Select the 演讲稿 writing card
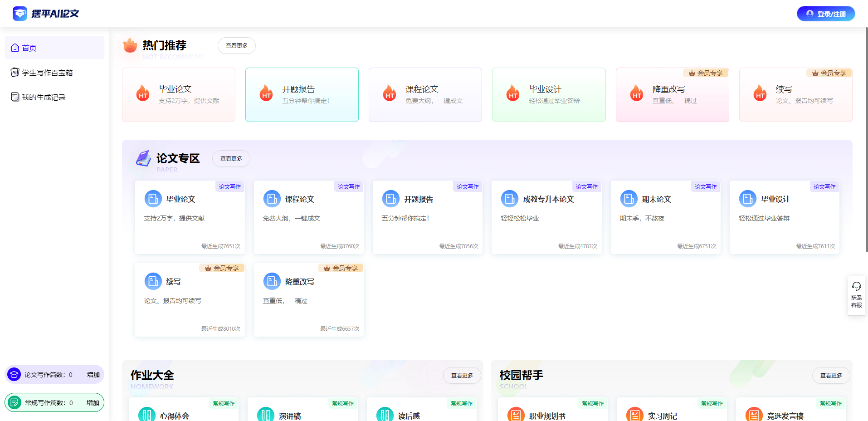Viewport: 868px width, 421px height. pos(302,414)
